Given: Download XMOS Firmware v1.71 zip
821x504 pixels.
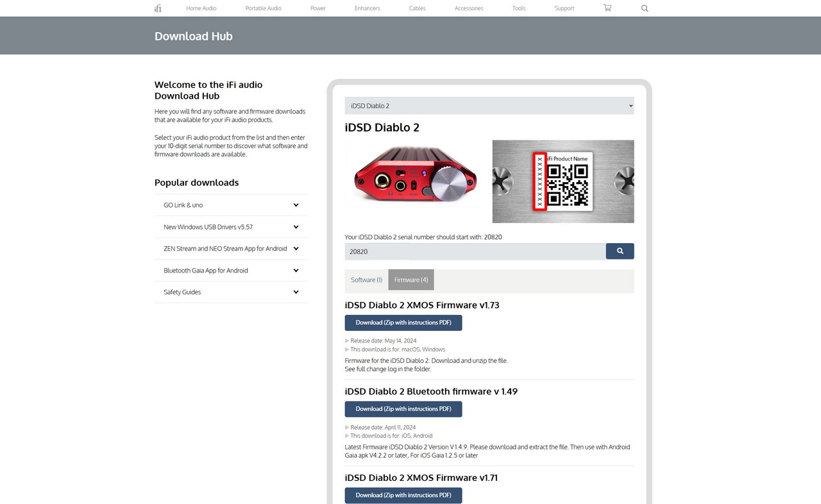Looking at the screenshot, I should (x=403, y=495).
